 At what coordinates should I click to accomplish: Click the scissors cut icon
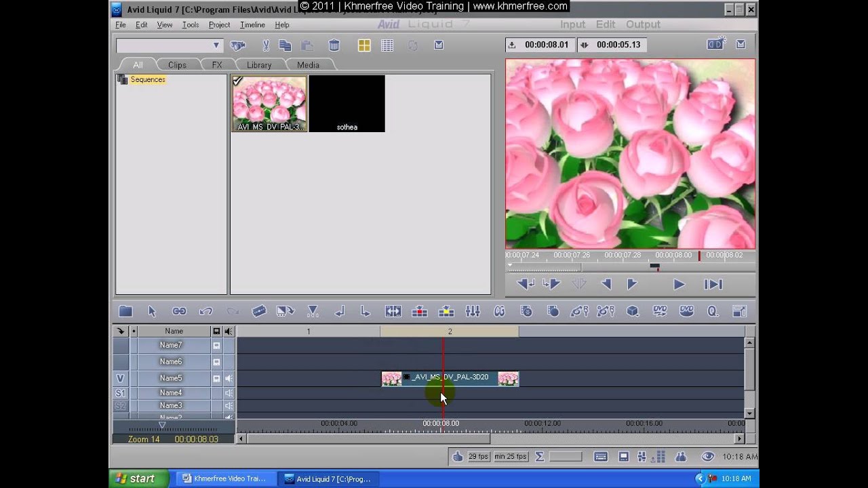pyautogui.click(x=266, y=45)
